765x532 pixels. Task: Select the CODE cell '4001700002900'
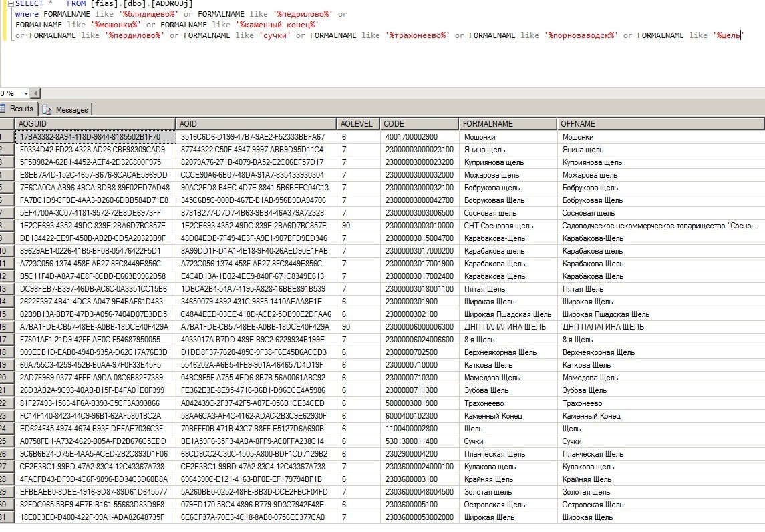pos(420,137)
